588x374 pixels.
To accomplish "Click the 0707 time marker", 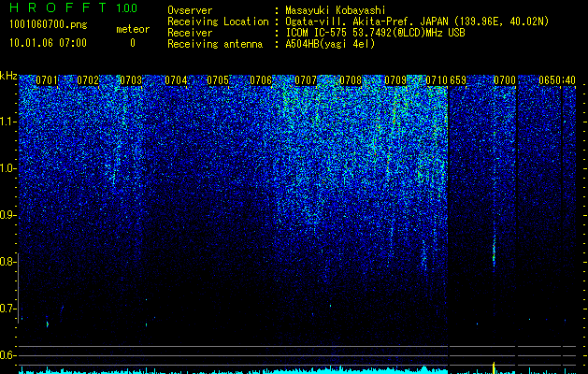I will coord(306,80).
